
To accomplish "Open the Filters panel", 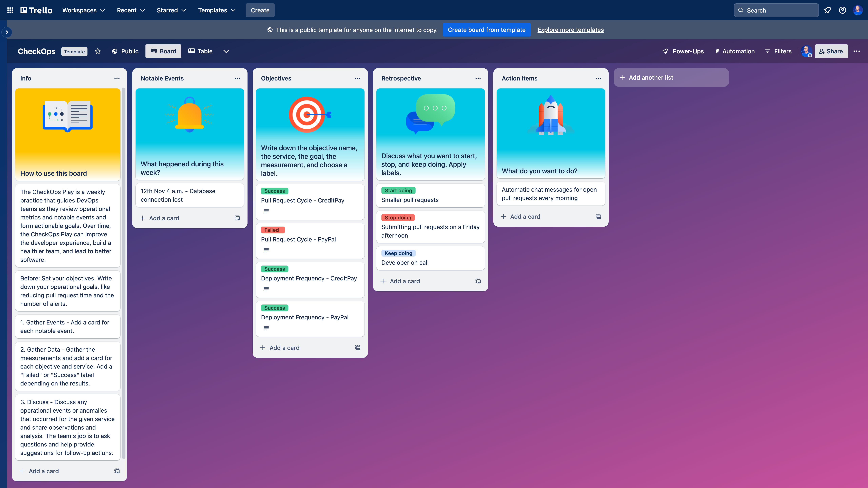I will [x=778, y=51].
